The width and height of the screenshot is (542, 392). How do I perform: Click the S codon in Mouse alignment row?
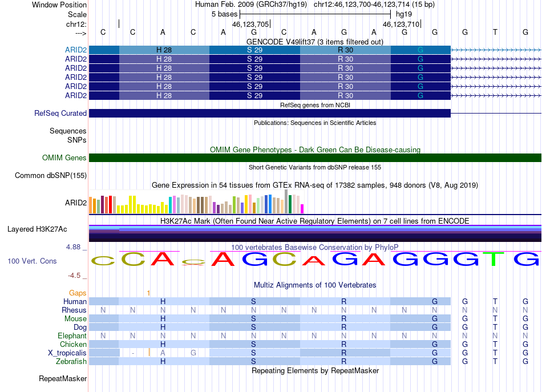253,319
